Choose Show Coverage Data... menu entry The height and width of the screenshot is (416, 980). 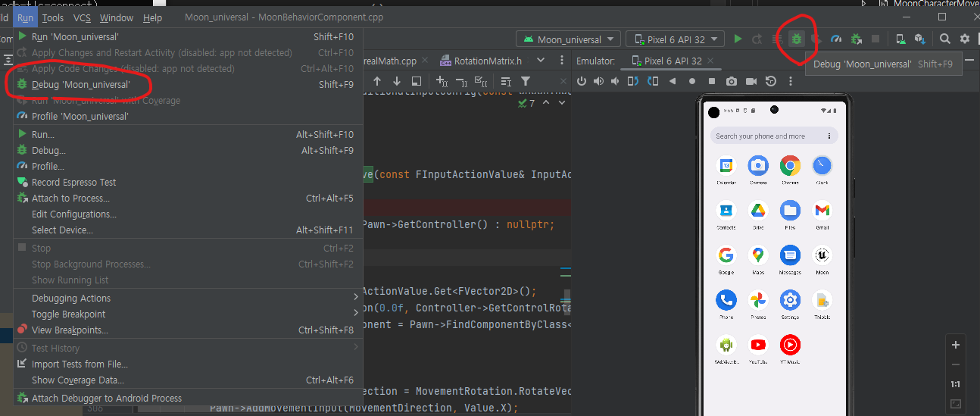(188, 380)
